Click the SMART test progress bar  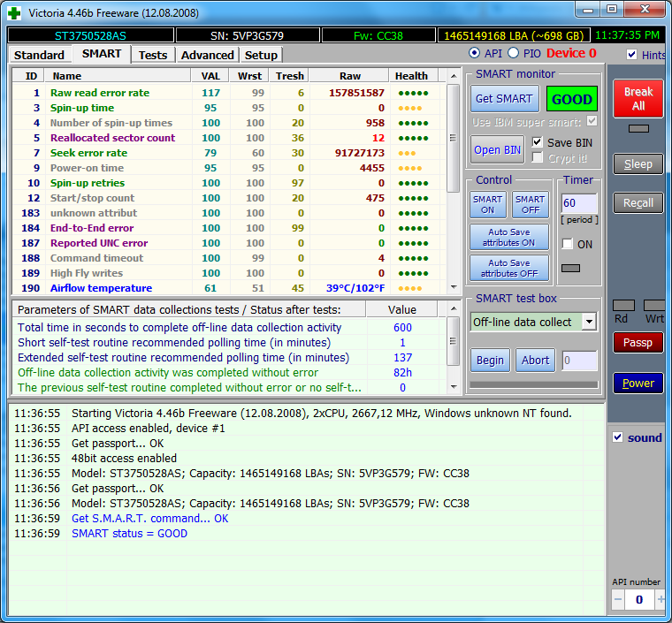(533, 384)
